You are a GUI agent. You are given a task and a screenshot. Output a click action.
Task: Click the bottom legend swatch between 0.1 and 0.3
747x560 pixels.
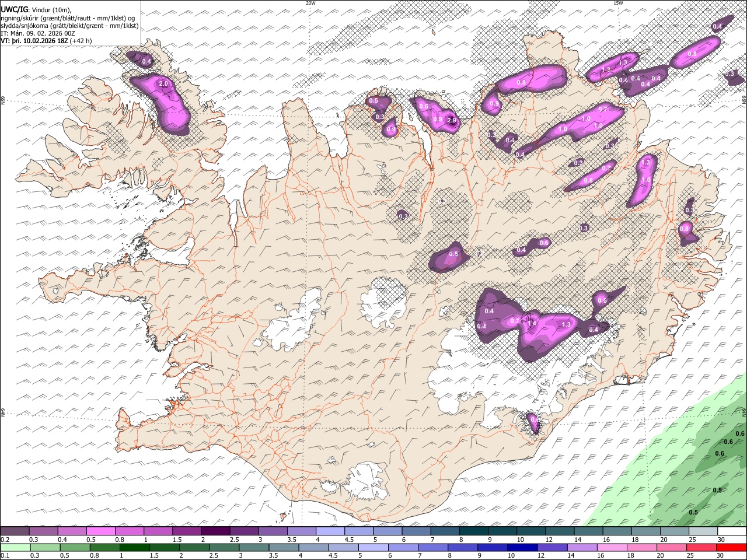click(x=15, y=547)
